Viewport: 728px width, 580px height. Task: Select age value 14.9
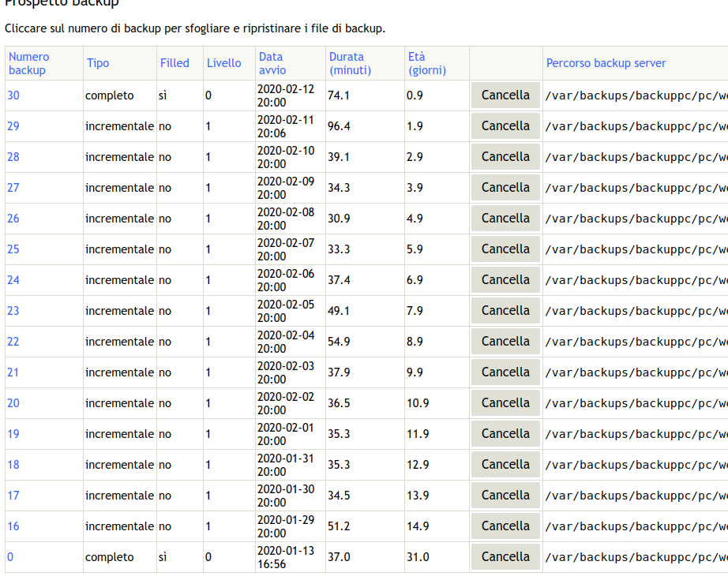tap(418, 526)
